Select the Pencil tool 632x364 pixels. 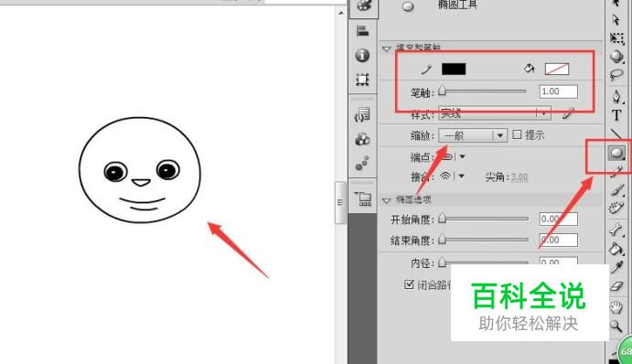[616, 172]
